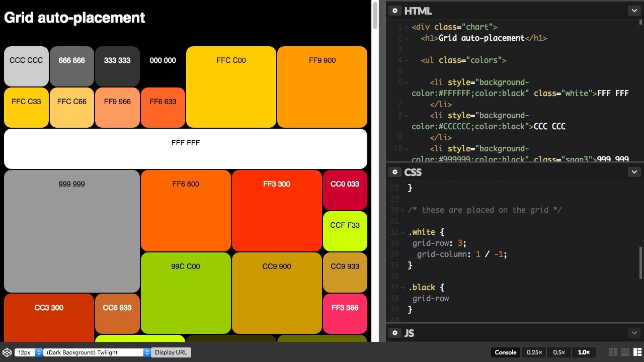This screenshot has height=362, width=644.
Task: Click the 99C C00 green tile
Action: pos(186,293)
